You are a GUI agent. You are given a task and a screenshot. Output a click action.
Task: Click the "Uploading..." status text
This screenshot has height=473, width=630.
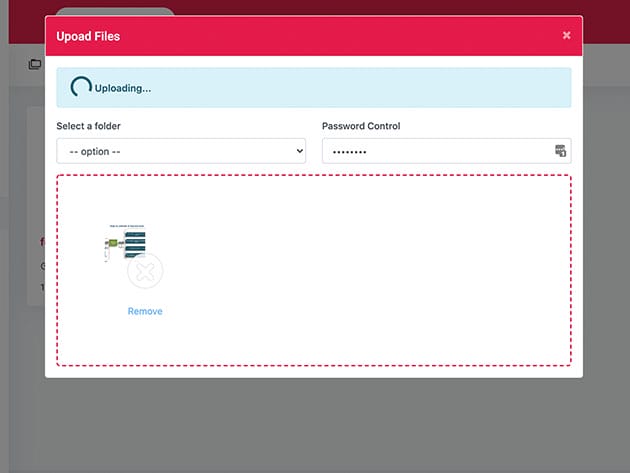(x=123, y=88)
